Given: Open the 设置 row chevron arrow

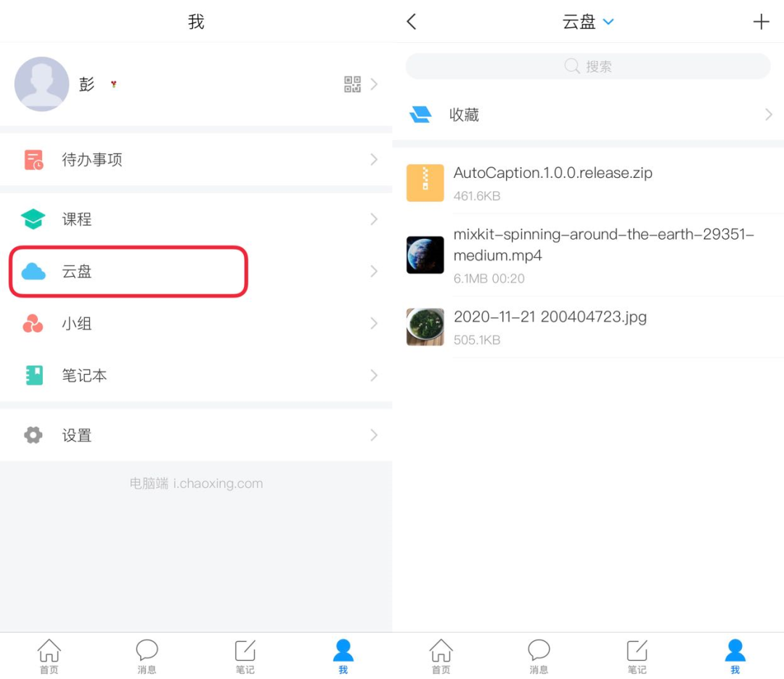Looking at the screenshot, I should 374,435.
